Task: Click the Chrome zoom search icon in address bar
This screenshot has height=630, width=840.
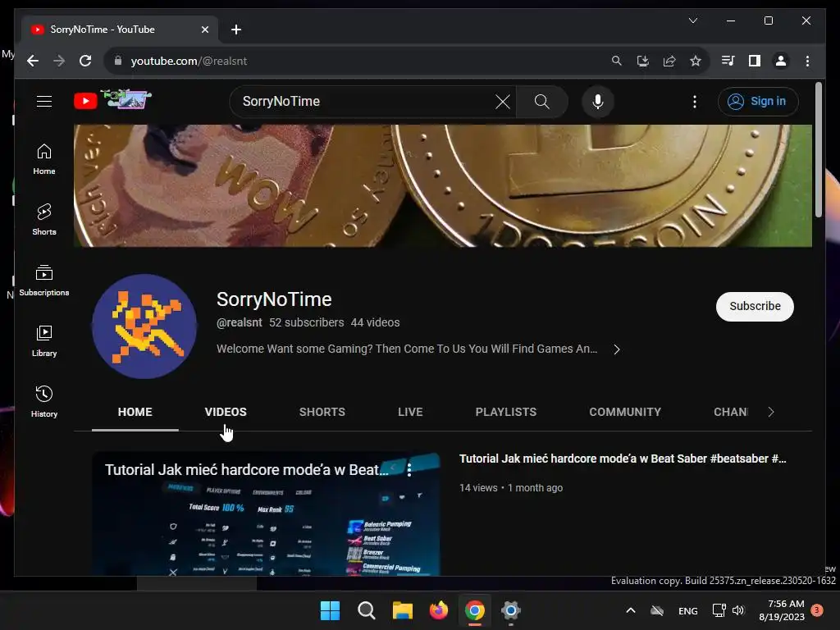Action: click(x=617, y=61)
